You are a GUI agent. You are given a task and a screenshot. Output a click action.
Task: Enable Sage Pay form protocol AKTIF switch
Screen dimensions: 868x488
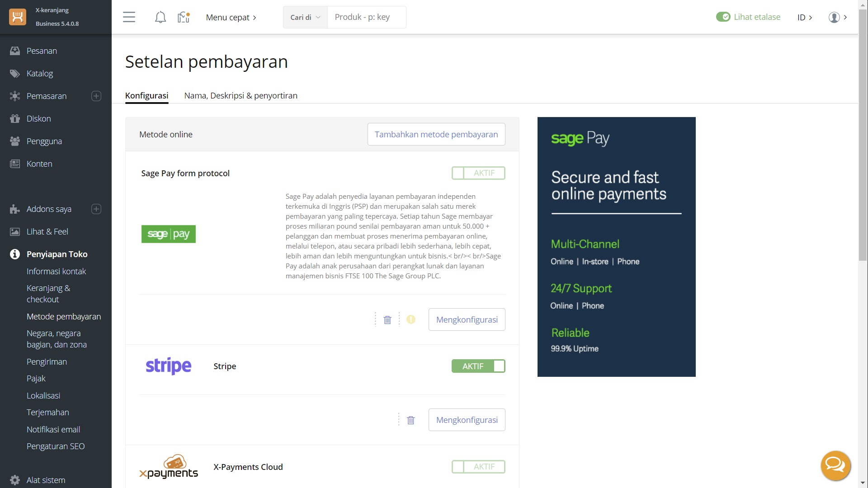[478, 173]
